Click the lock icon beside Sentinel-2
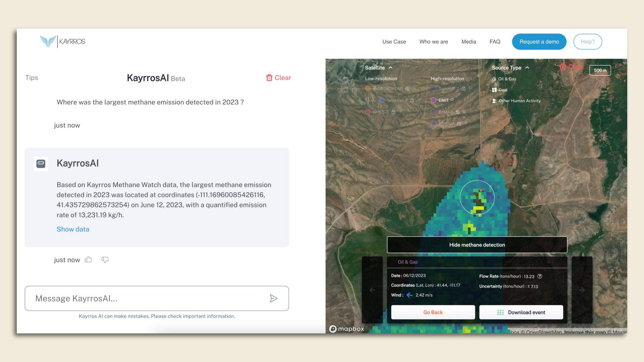 tap(463, 88)
